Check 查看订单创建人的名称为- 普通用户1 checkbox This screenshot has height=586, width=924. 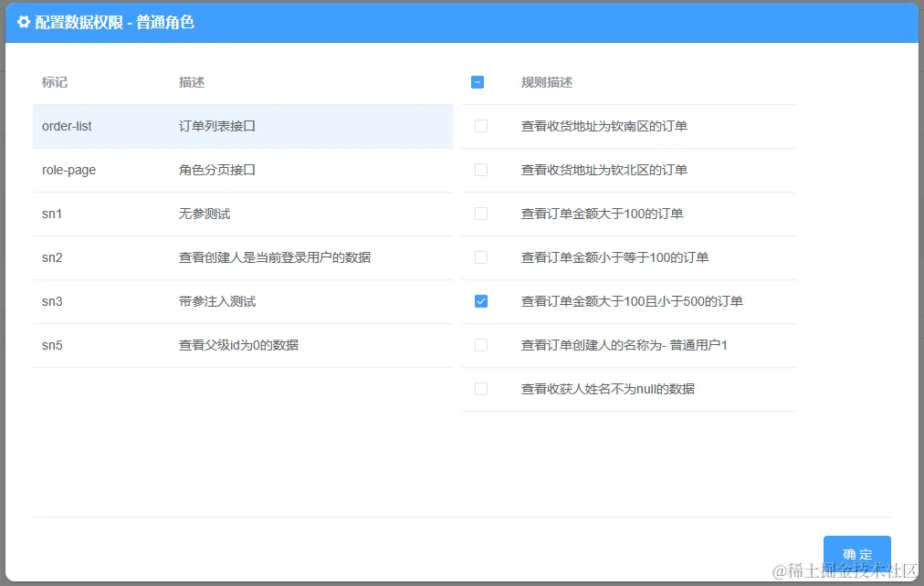pyautogui.click(x=481, y=345)
